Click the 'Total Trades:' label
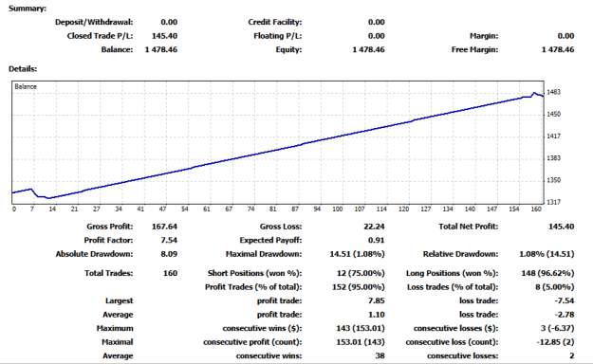The image size is (593, 364). point(108,273)
